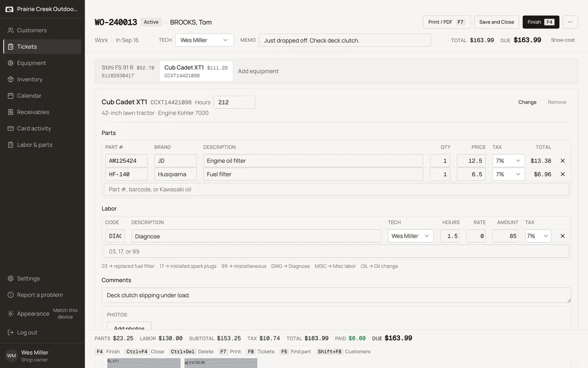Click the part number barcode search field

pyautogui.click(x=336, y=190)
